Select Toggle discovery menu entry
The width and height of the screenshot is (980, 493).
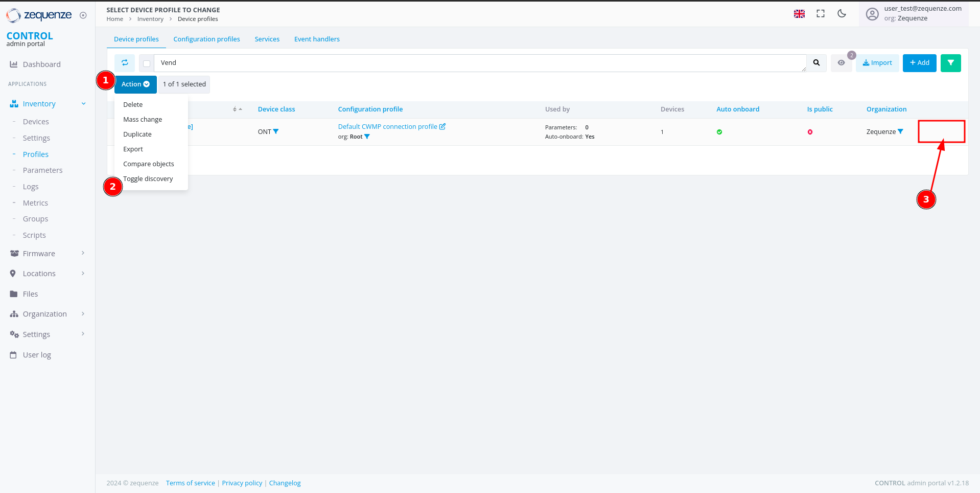pos(148,179)
